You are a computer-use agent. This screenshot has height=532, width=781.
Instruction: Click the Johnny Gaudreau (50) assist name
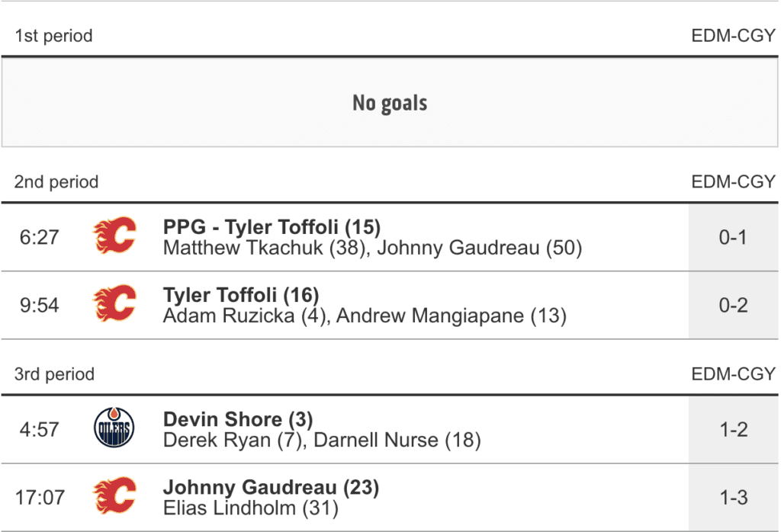480,248
